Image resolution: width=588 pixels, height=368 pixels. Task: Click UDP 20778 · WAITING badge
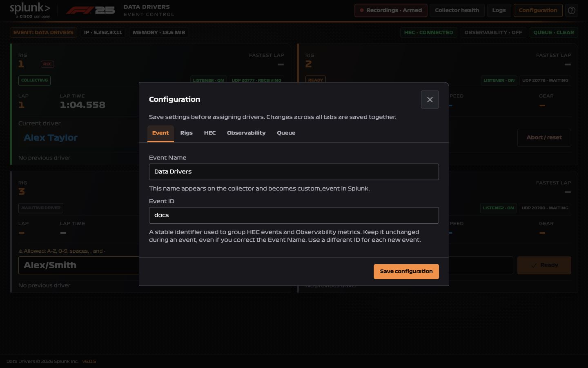coord(545,81)
